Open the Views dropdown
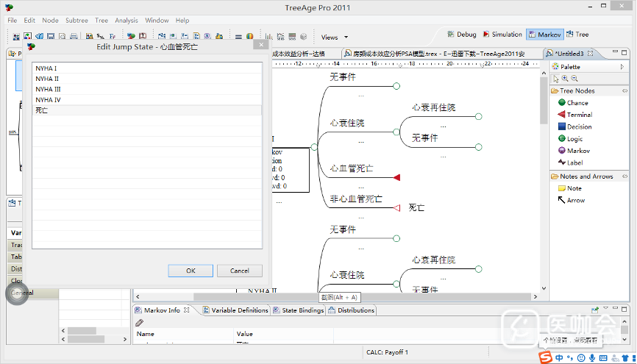 pyautogui.click(x=334, y=37)
